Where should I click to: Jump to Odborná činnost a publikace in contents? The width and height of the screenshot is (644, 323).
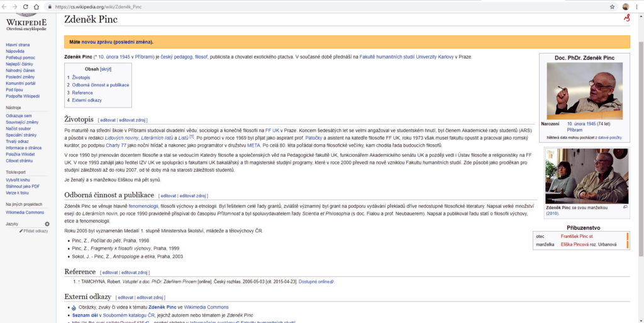(x=101, y=85)
